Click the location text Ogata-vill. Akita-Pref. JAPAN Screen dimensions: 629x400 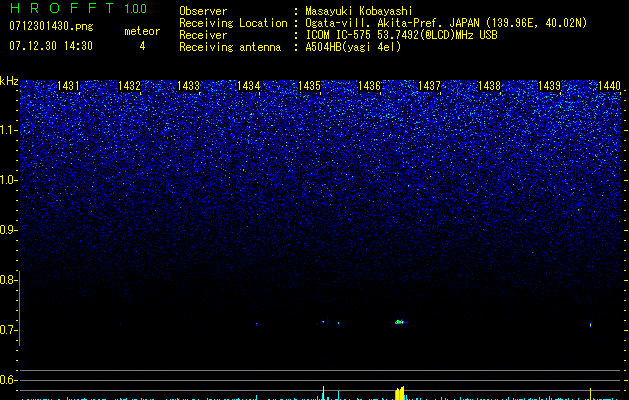coord(392,23)
